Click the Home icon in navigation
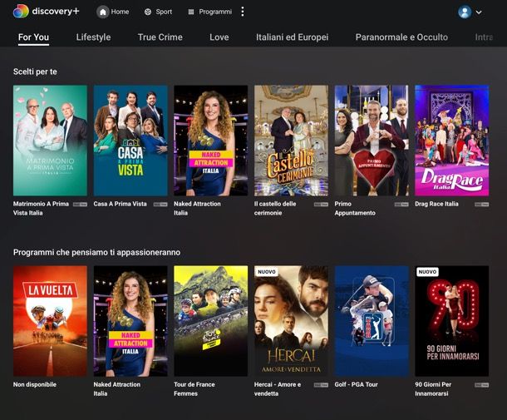The width and height of the screenshot is (507, 420). click(103, 12)
